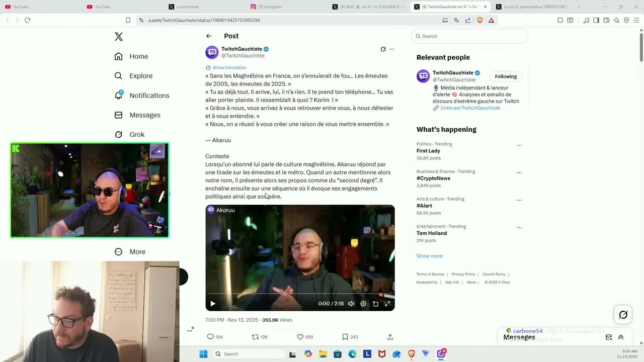Open the #Alart trending topic
Viewport: 644px width, 362px height.
coord(424,206)
